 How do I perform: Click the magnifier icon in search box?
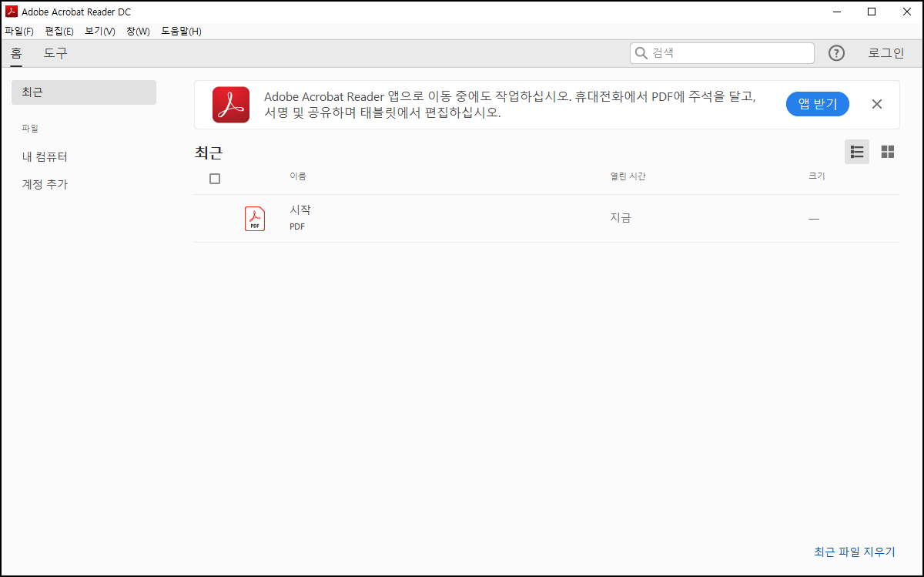point(641,53)
